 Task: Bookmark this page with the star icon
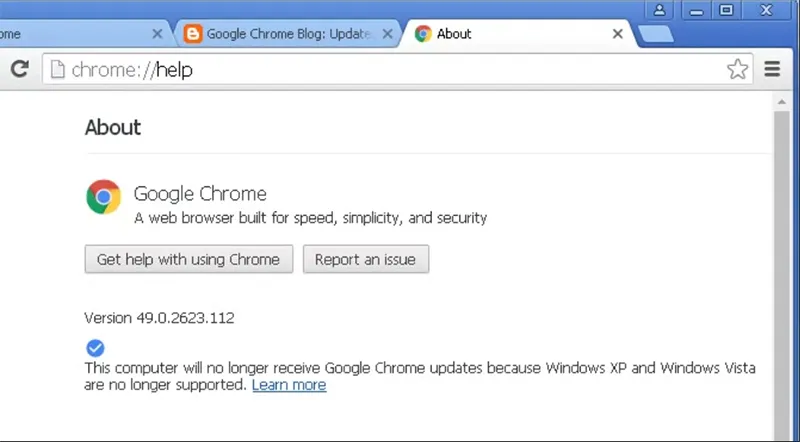737,69
